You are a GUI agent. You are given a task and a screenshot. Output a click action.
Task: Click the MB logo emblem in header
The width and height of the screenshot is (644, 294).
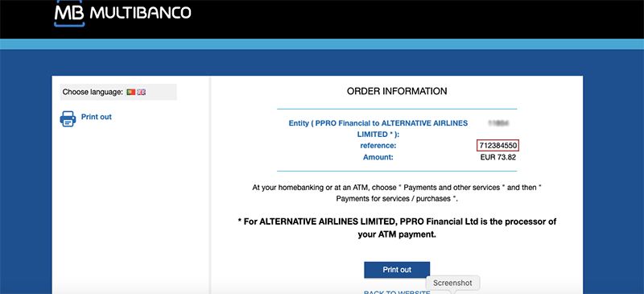pos(69,14)
